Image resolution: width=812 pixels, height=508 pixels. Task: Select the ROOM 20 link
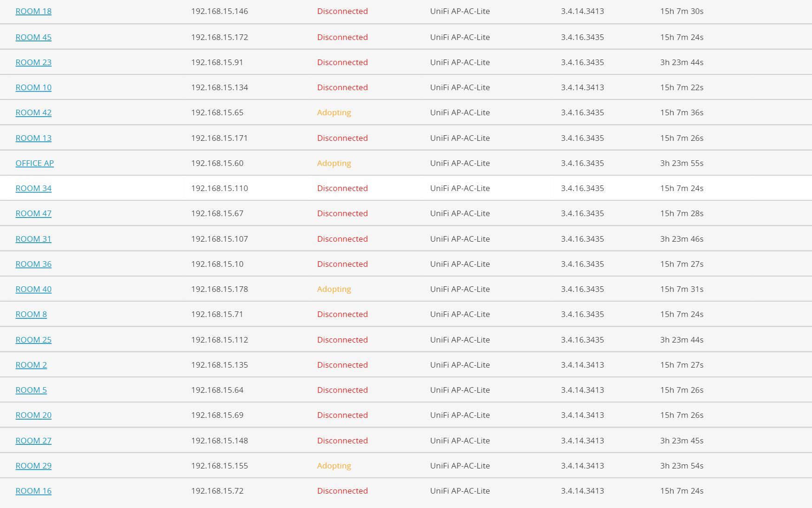coord(33,415)
